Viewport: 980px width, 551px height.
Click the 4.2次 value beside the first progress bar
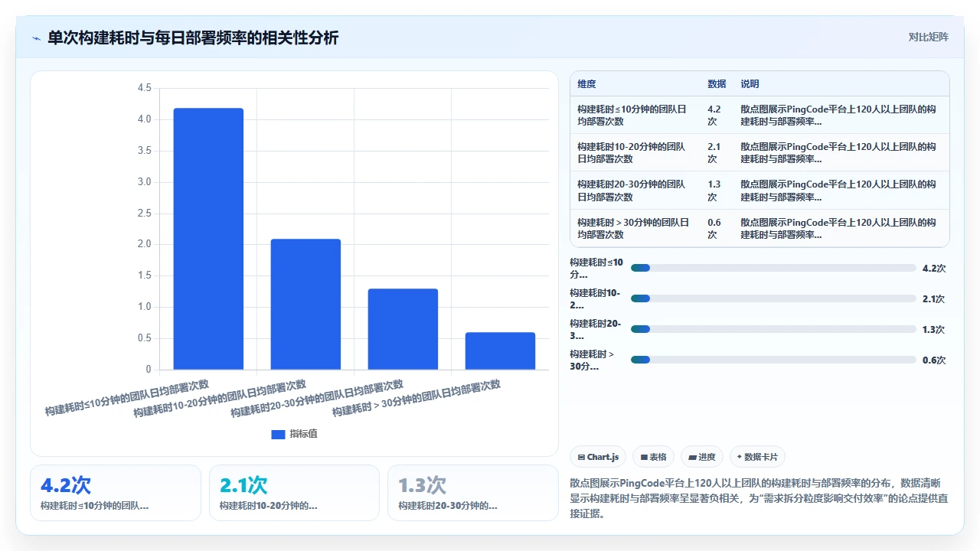934,268
